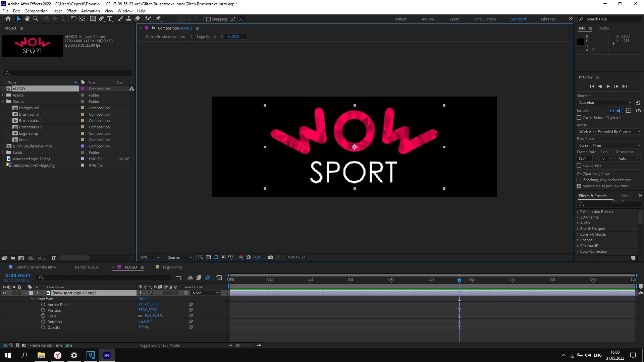Take snapshot with camera icon
The width and height of the screenshot is (644, 362).
270,257
